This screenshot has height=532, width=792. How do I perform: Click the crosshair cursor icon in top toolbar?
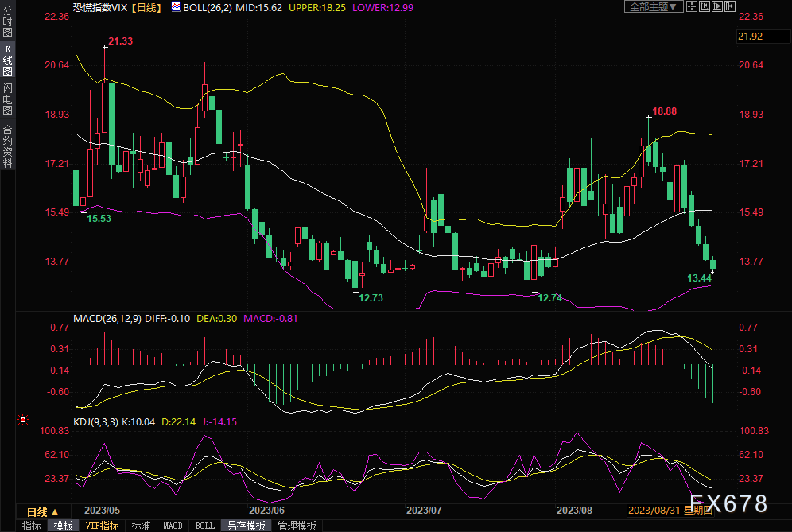coord(693,6)
